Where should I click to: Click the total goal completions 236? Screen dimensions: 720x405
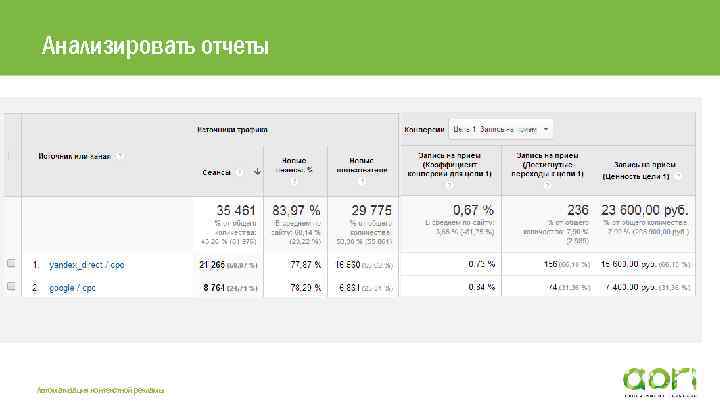(578, 210)
